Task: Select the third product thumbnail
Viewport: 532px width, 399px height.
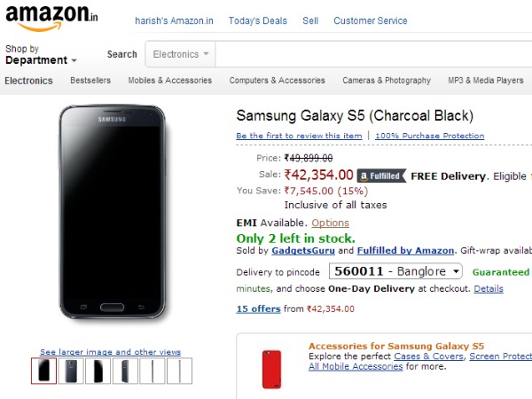Action: [98, 371]
